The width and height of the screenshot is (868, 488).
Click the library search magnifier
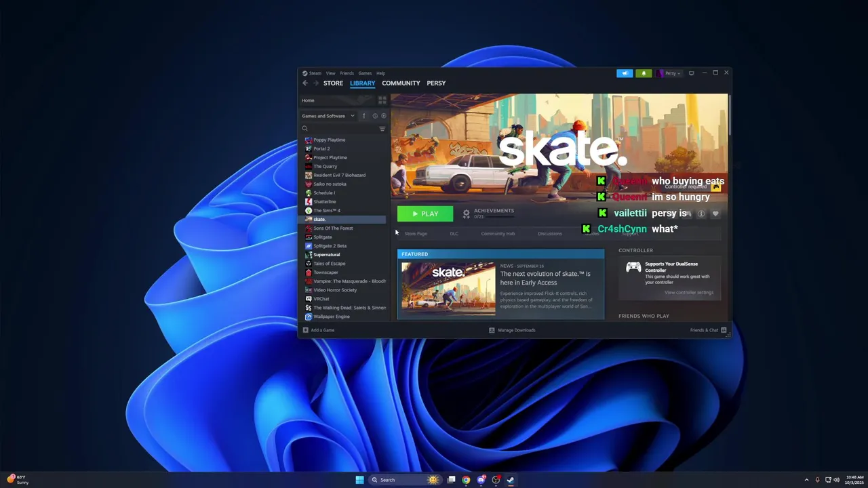[305, 129]
